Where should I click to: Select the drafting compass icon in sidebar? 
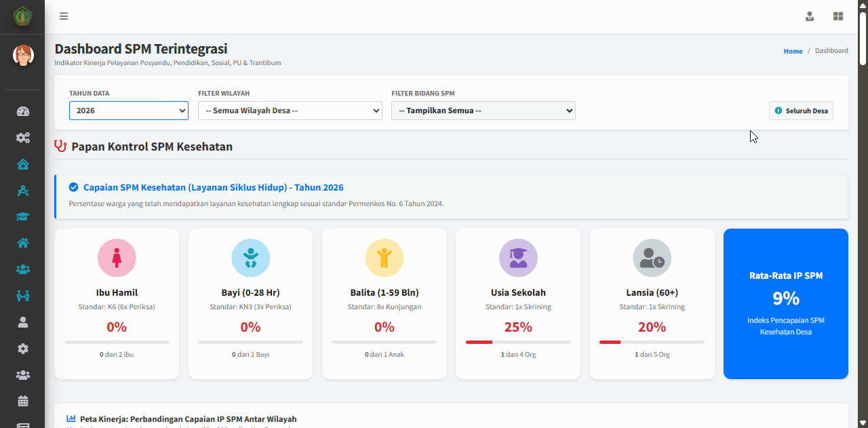tap(23, 191)
